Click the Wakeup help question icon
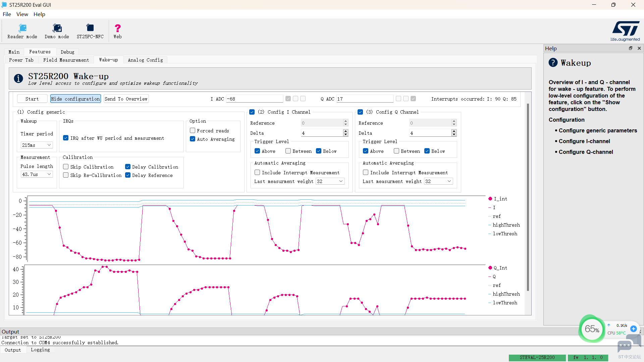The image size is (644, 362). [x=553, y=63]
